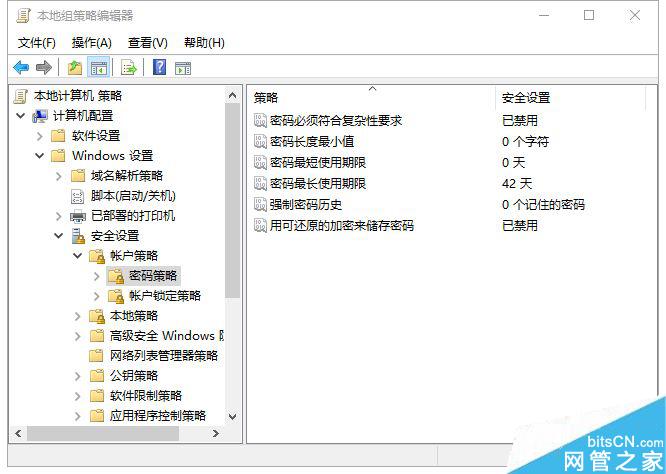This screenshot has width=666, height=474.
Task: Click the 帐户锁定策略 folder icon
Action: 116,296
